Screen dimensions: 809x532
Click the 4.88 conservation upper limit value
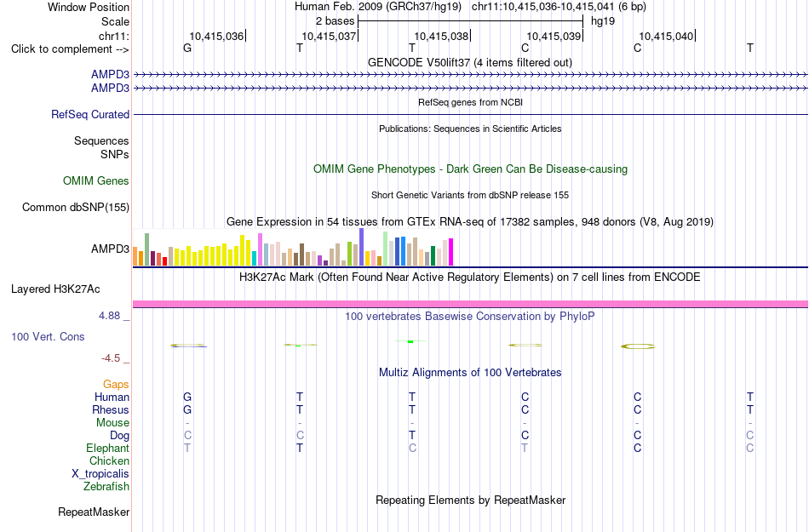click(109, 316)
